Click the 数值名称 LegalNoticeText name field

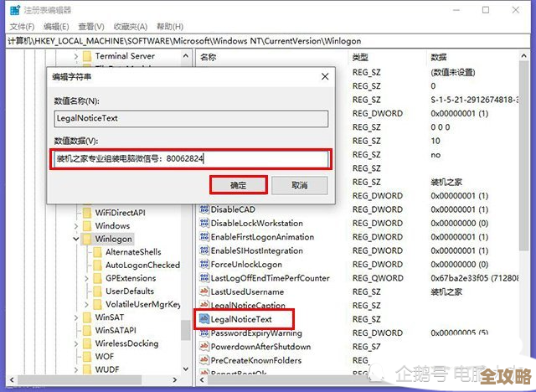pos(191,119)
